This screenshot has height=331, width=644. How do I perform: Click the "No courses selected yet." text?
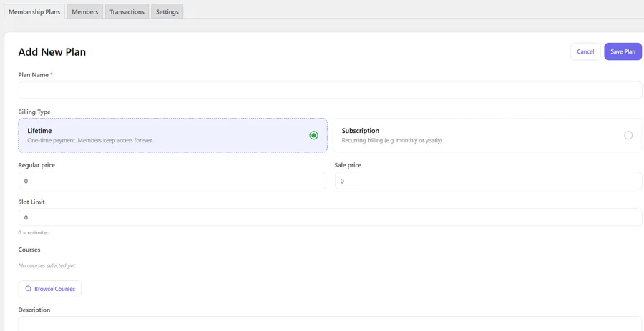pyautogui.click(x=47, y=265)
